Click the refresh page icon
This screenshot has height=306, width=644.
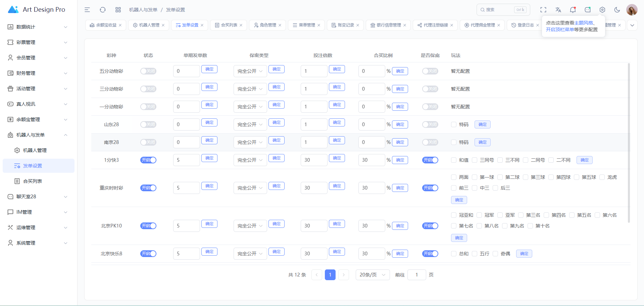pyautogui.click(x=103, y=10)
